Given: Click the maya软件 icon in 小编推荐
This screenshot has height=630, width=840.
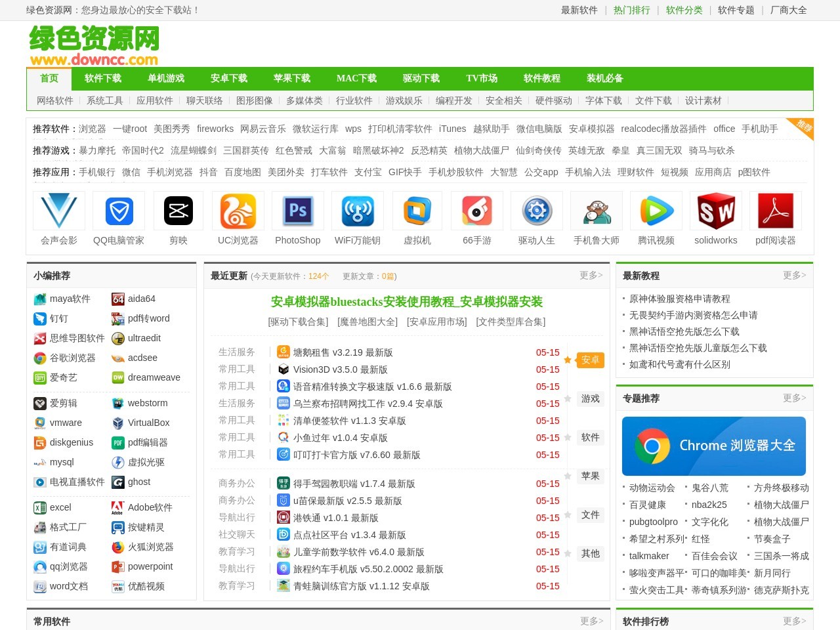Looking at the screenshot, I should coord(40,299).
